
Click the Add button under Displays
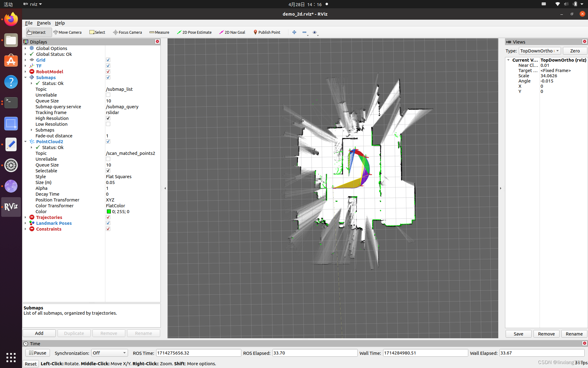[x=39, y=333]
